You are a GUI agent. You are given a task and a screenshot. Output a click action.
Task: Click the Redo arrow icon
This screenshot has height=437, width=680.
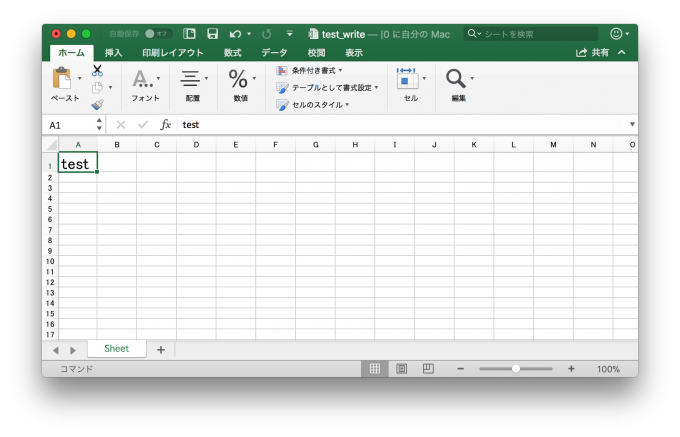[267, 34]
